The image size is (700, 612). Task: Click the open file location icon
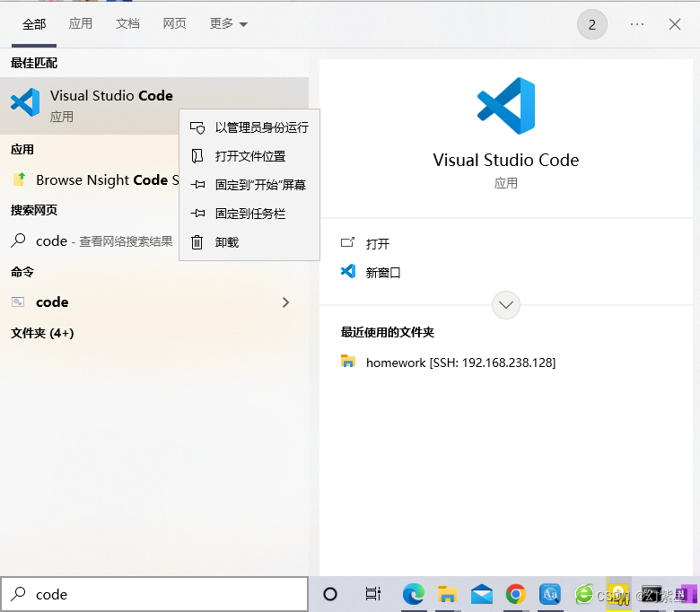click(197, 156)
